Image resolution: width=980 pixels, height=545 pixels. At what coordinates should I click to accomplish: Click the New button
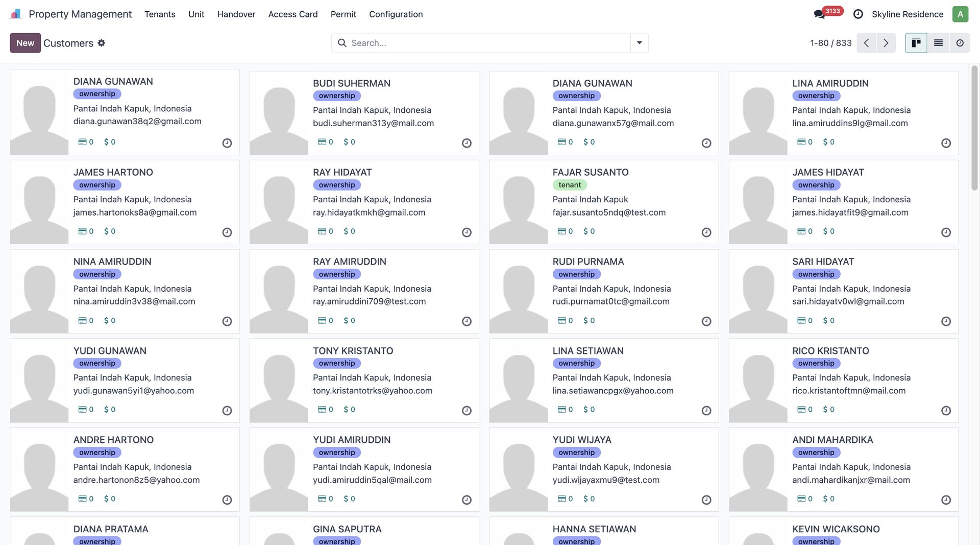[25, 43]
